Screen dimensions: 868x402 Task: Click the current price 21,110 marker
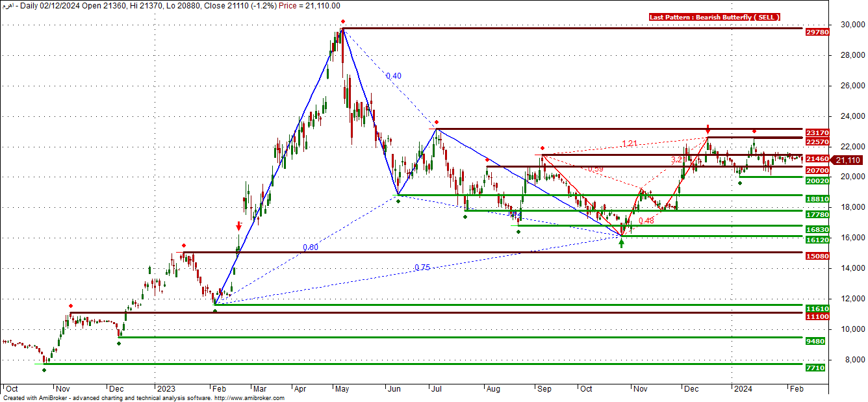tap(848, 160)
